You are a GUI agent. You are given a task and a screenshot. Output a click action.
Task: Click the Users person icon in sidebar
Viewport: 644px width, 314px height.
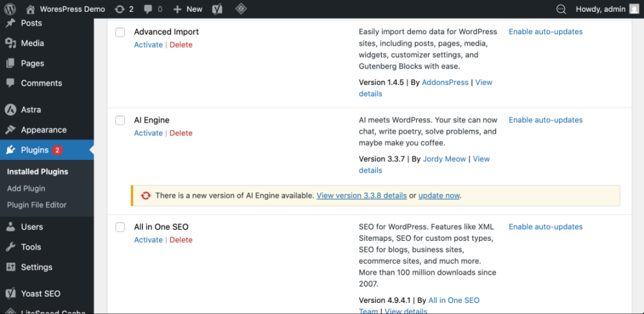pos(10,227)
